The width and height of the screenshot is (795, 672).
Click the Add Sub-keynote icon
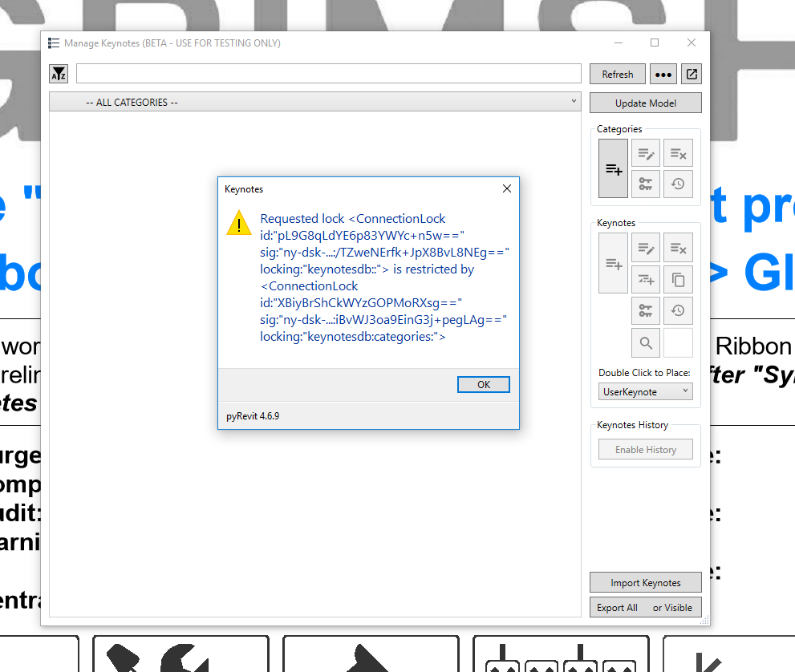point(646,279)
